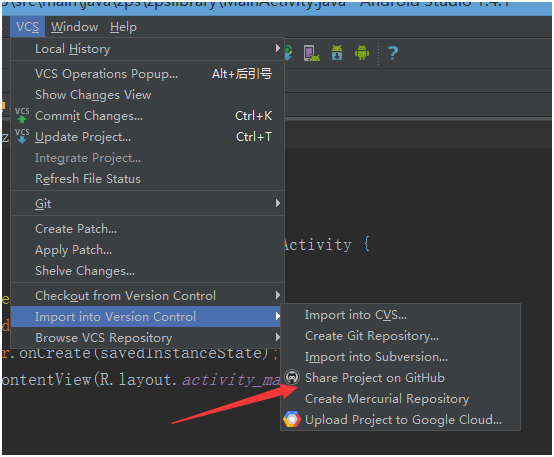This screenshot has height=457, width=554.
Task: Select Show Changes View
Action: pos(147,95)
